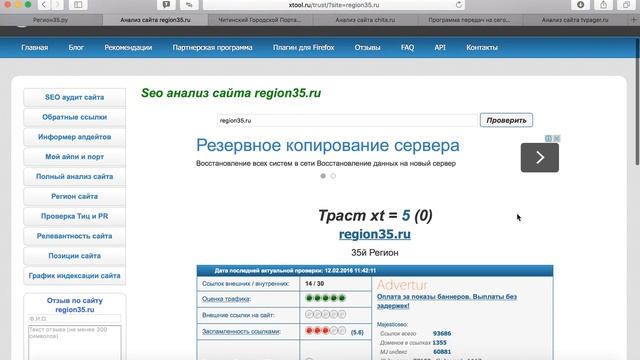The image size is (640, 360).
Task: Click Проверка Тиц и PR sidebar button
Action: point(75,216)
